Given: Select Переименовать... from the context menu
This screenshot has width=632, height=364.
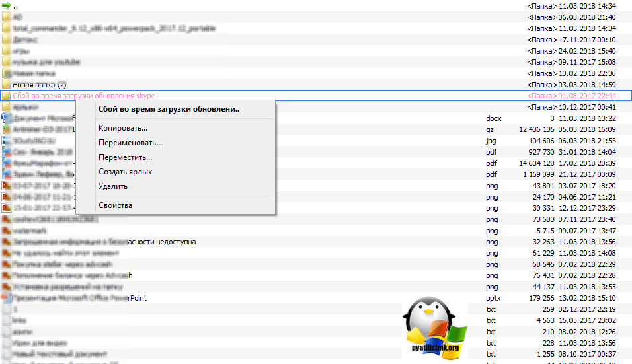Looking at the screenshot, I should tap(130, 143).
